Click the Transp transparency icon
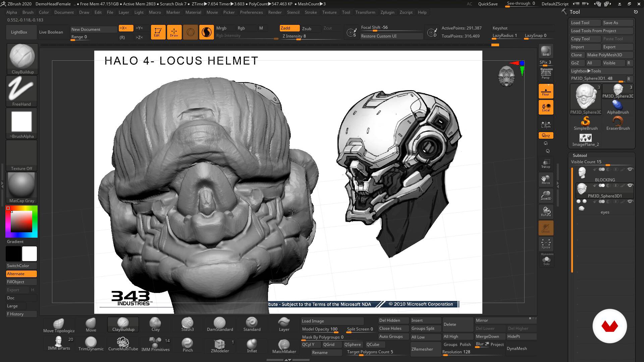Image resolution: width=644 pixels, height=362 pixels. coord(546,164)
